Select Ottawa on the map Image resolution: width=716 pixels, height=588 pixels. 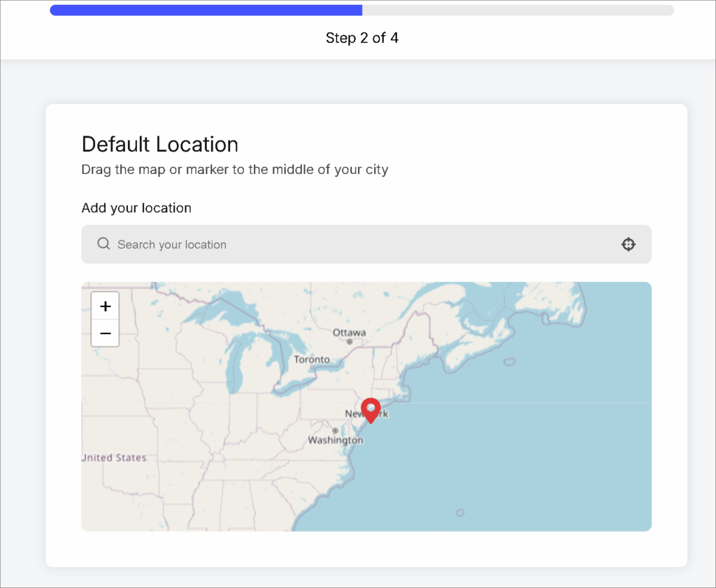tap(350, 332)
